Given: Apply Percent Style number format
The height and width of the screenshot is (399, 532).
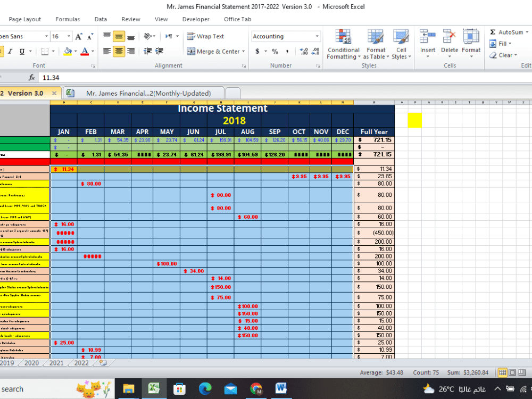Looking at the screenshot, I should (275, 51).
